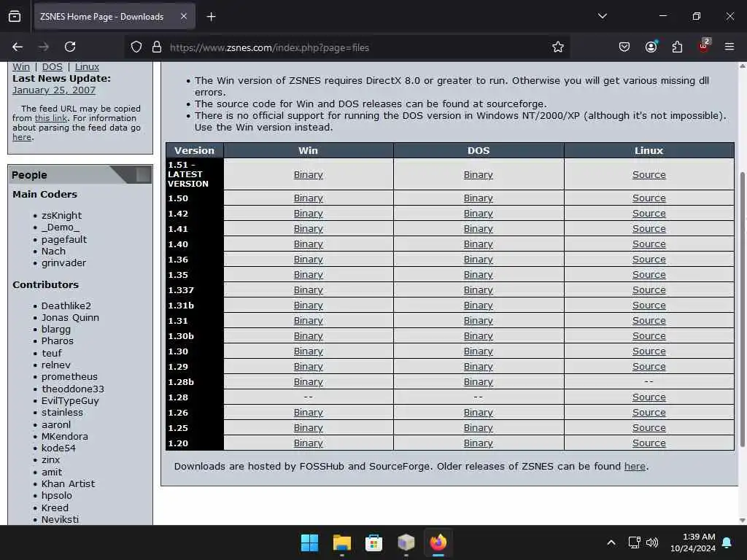747x560 pixels.
Task: Select the 'Version' column header
Action: [x=194, y=150]
